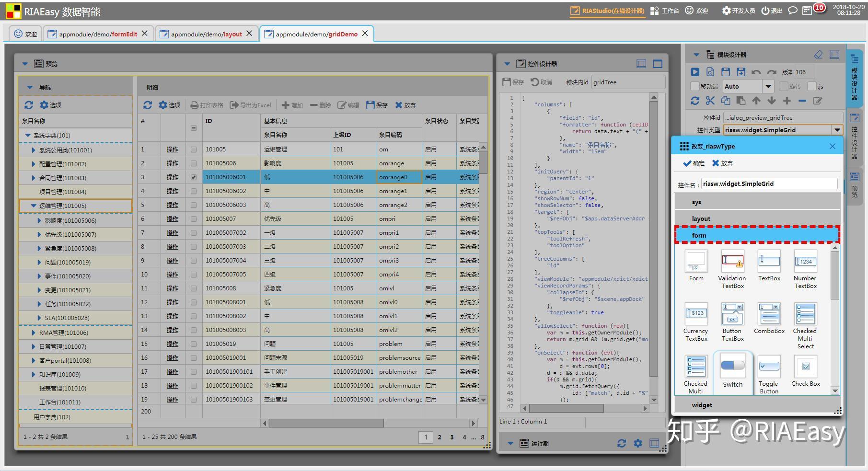Click the eraser icon in module designer header

tap(818, 55)
